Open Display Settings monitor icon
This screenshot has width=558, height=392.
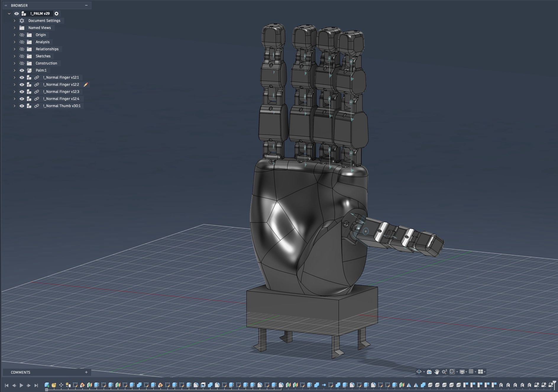[462, 372]
